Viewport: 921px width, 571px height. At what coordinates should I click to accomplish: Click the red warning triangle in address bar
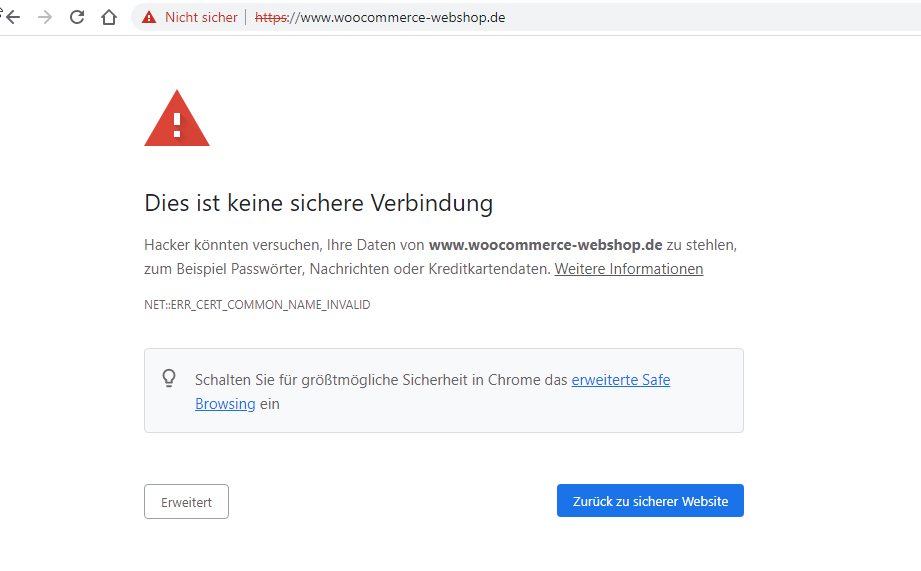click(x=149, y=18)
